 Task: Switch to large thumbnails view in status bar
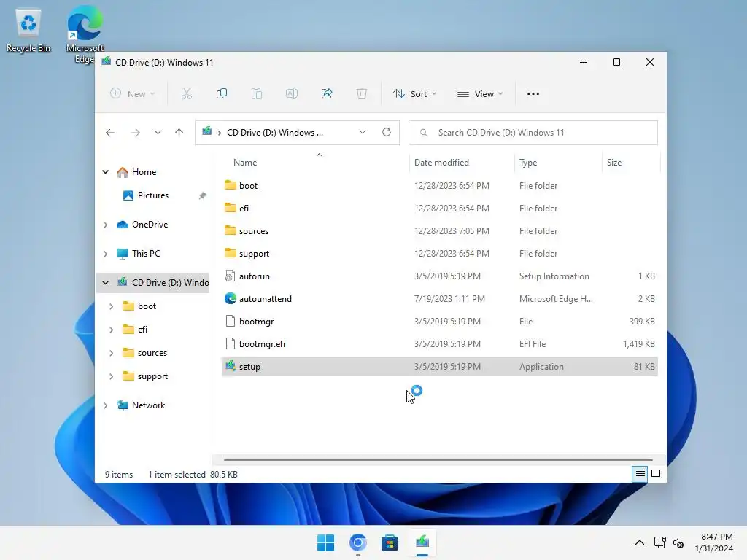coord(656,474)
